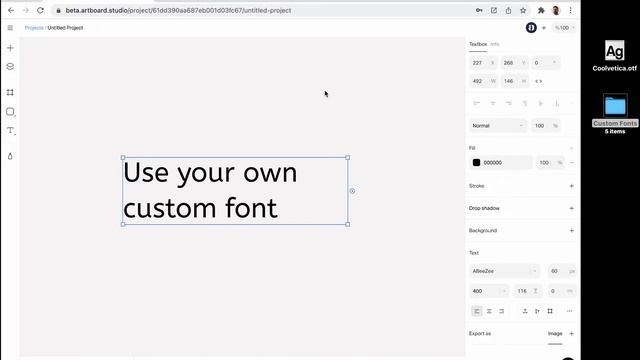Open the %100 zoom dropdown
This screenshot has width=640, height=360.
point(564,28)
